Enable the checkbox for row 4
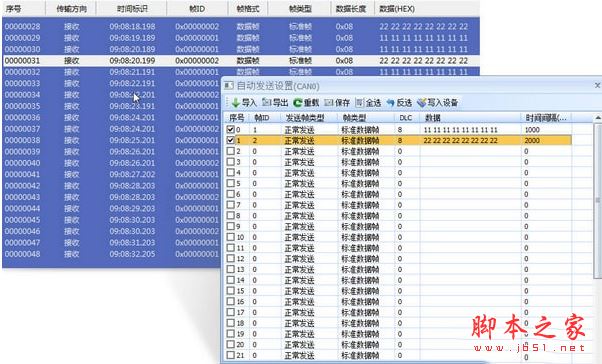Image resolution: width=602 pixels, height=364 pixels. [x=230, y=172]
